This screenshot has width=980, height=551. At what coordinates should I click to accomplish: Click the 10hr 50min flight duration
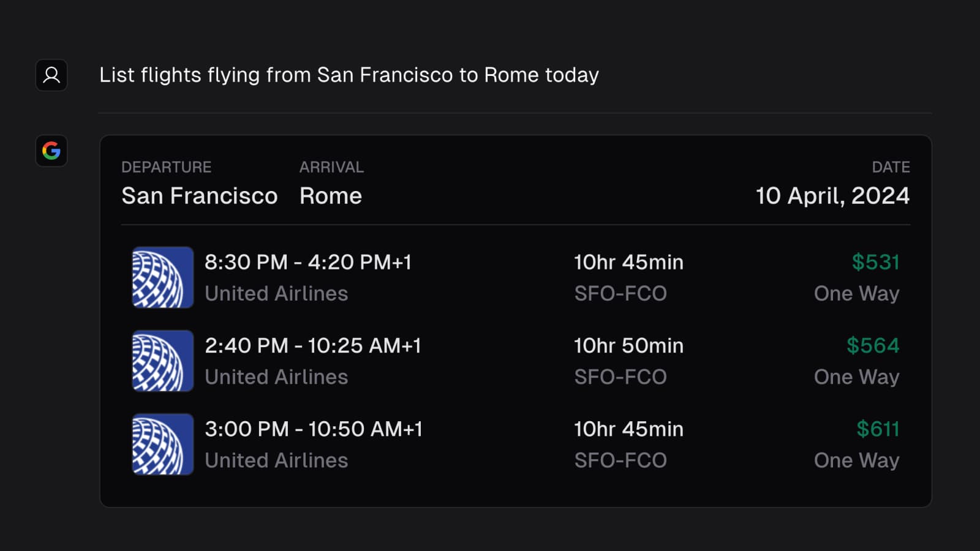pos(628,346)
